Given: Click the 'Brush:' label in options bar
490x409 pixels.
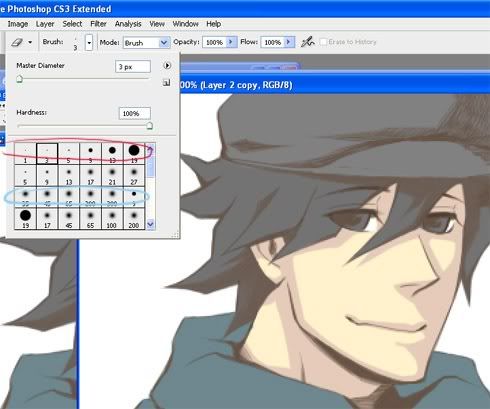Looking at the screenshot, I should click(x=53, y=42).
